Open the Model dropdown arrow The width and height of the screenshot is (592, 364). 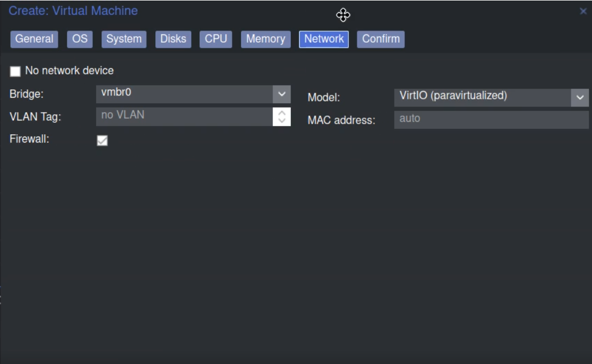pos(580,98)
